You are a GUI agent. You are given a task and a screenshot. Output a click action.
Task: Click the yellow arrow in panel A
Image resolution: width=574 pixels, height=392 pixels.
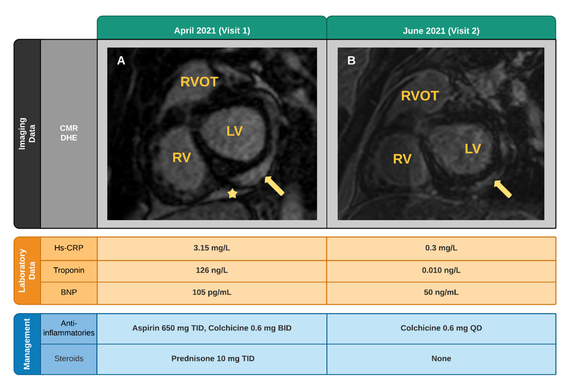pyautogui.click(x=274, y=186)
